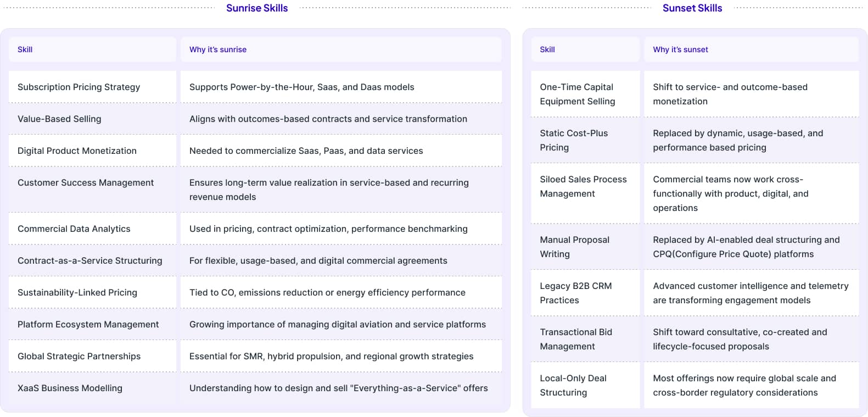The width and height of the screenshot is (868, 417).
Task: Select 'Contract-as-a-Service Structuring' cell
Action: [92, 260]
